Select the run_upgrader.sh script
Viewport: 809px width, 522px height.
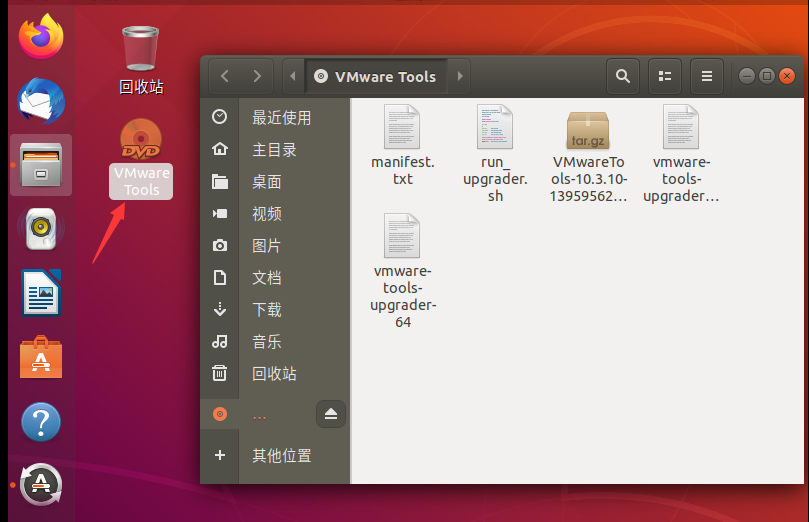pos(495,154)
